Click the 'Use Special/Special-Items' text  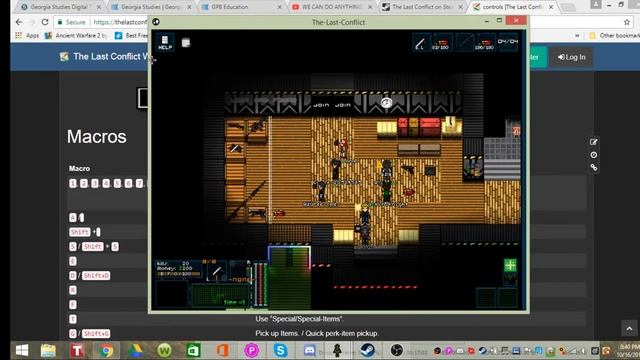[x=300, y=318]
